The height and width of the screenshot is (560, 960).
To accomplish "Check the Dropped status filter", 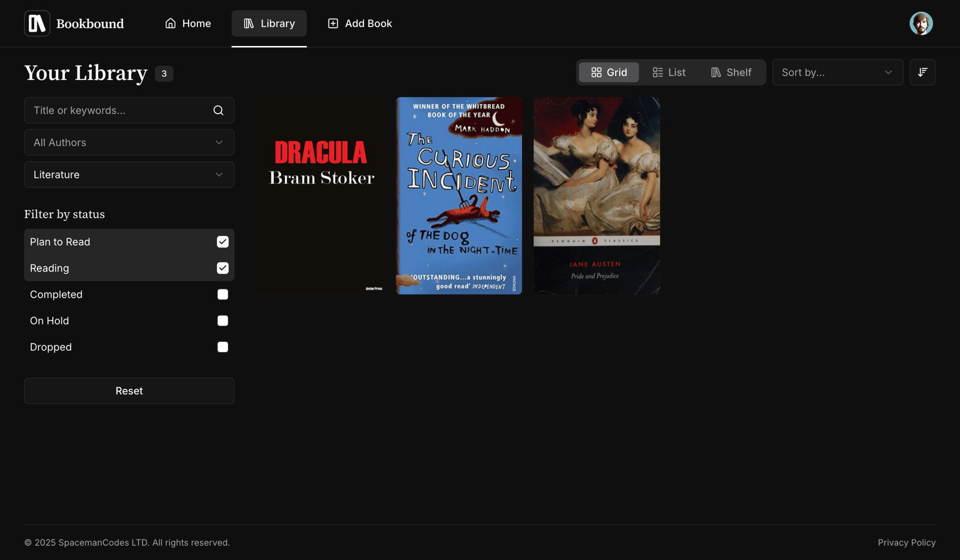I will click(x=222, y=347).
